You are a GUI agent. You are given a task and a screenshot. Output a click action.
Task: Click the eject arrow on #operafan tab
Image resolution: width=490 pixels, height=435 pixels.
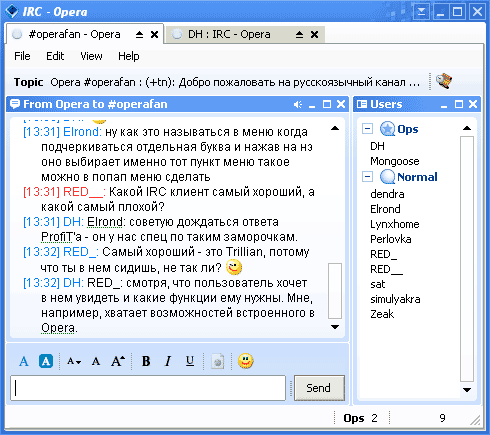139,34
